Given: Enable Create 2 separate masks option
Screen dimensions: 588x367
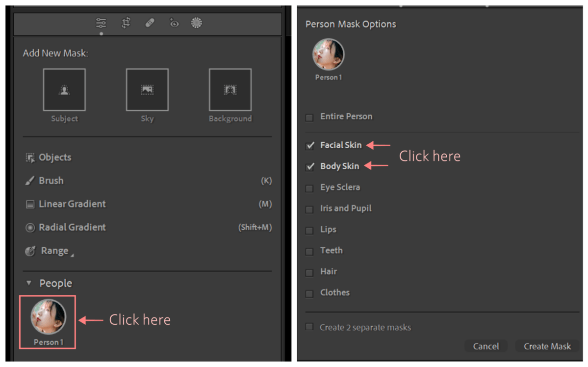Looking at the screenshot, I should [x=309, y=327].
